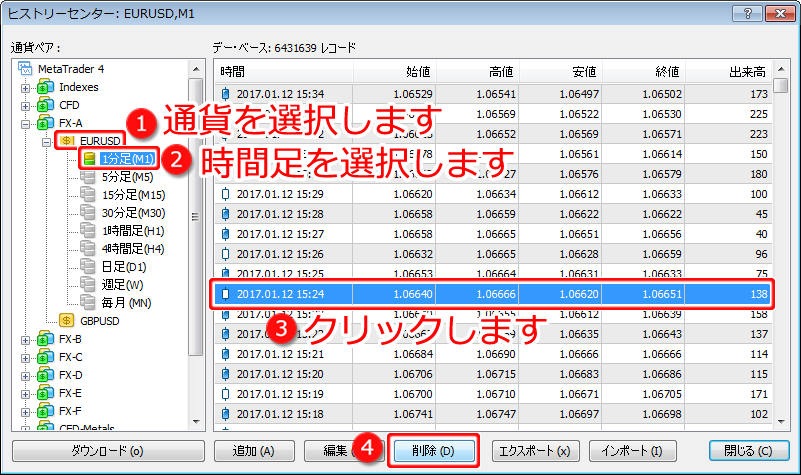Expand the FX-E tree node
The image size is (801, 475).
(x=25, y=394)
